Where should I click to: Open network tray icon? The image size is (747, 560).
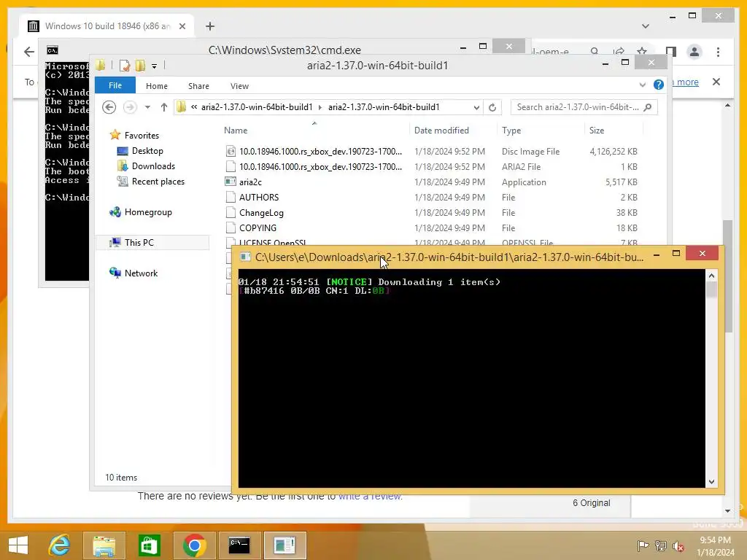(660, 545)
